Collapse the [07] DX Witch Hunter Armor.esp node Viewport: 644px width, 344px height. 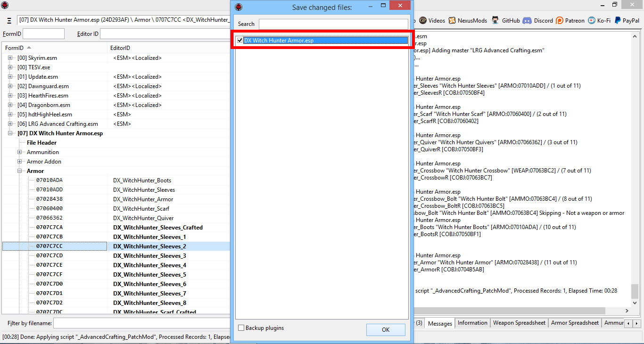(x=10, y=133)
